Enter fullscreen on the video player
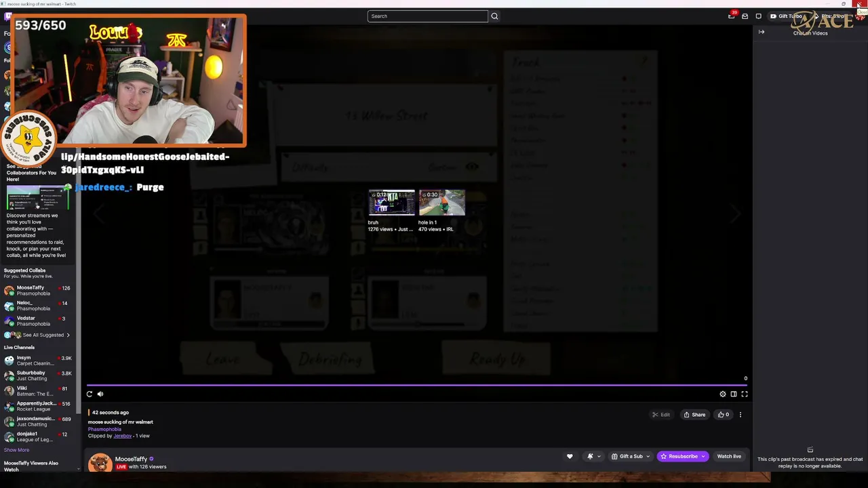The height and width of the screenshot is (488, 868). [745, 394]
